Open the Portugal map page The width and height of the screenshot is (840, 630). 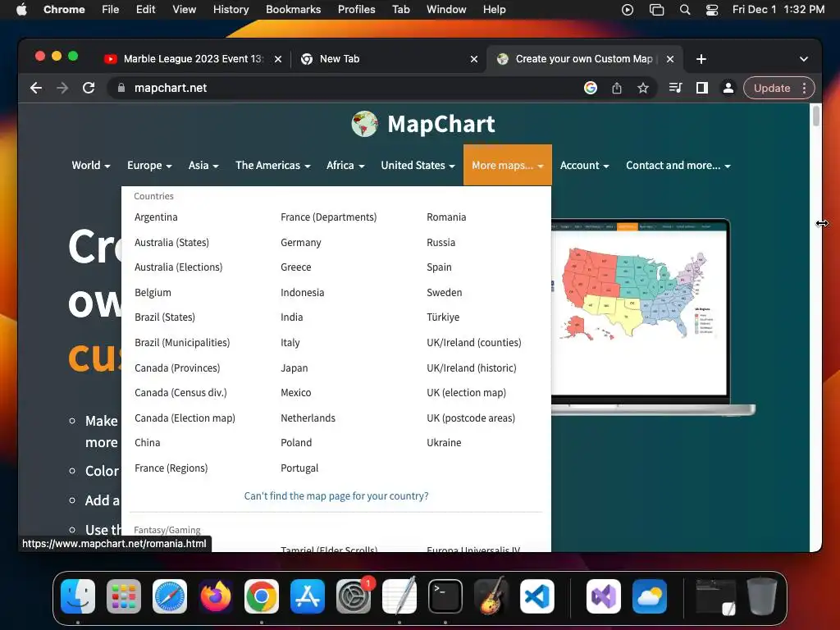click(299, 468)
